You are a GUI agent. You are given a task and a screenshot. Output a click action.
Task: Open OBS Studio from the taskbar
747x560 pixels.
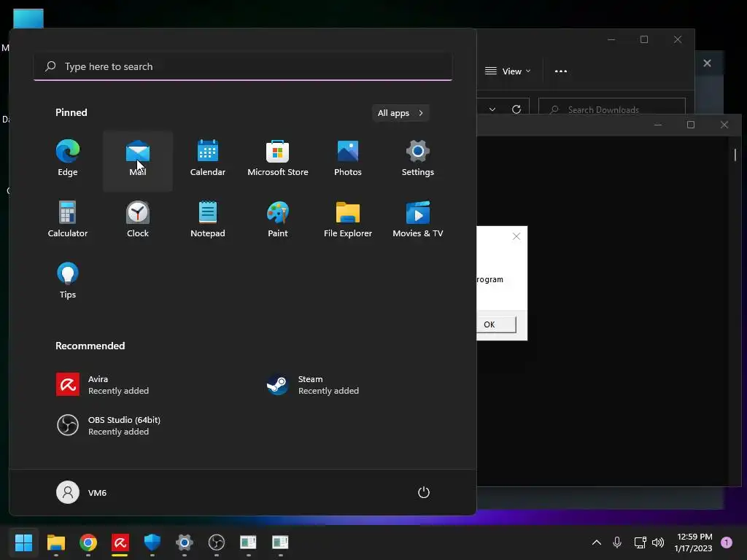217,542
